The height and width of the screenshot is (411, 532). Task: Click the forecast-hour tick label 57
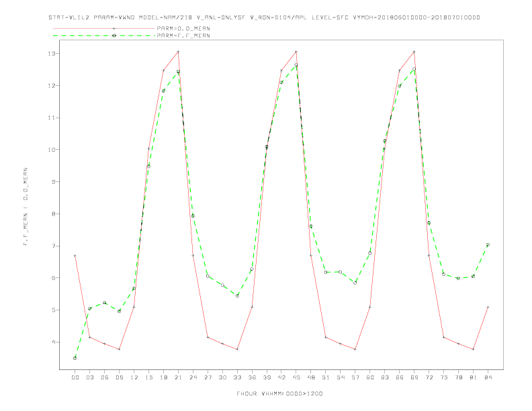(x=355, y=377)
